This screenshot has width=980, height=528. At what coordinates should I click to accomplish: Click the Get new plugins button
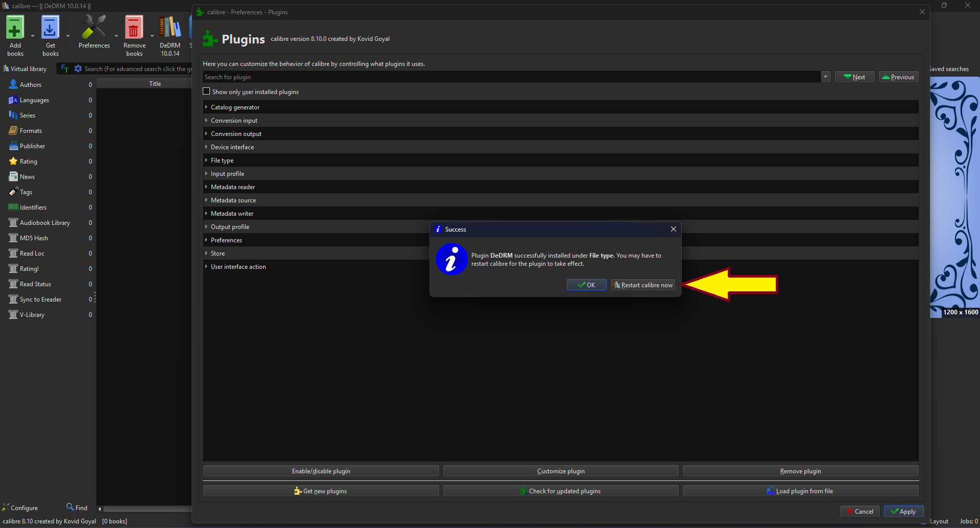pos(321,491)
